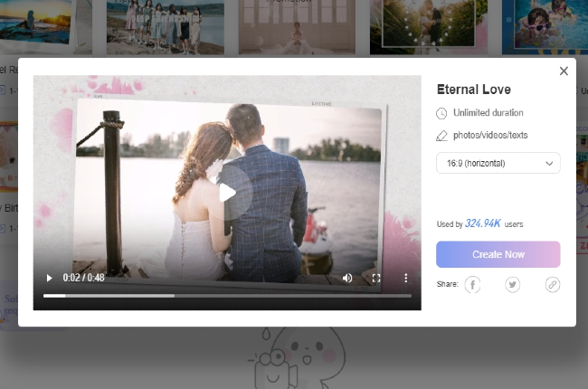Open the video's three-dot more options menu
Image resolution: width=588 pixels, height=389 pixels.
405,278
